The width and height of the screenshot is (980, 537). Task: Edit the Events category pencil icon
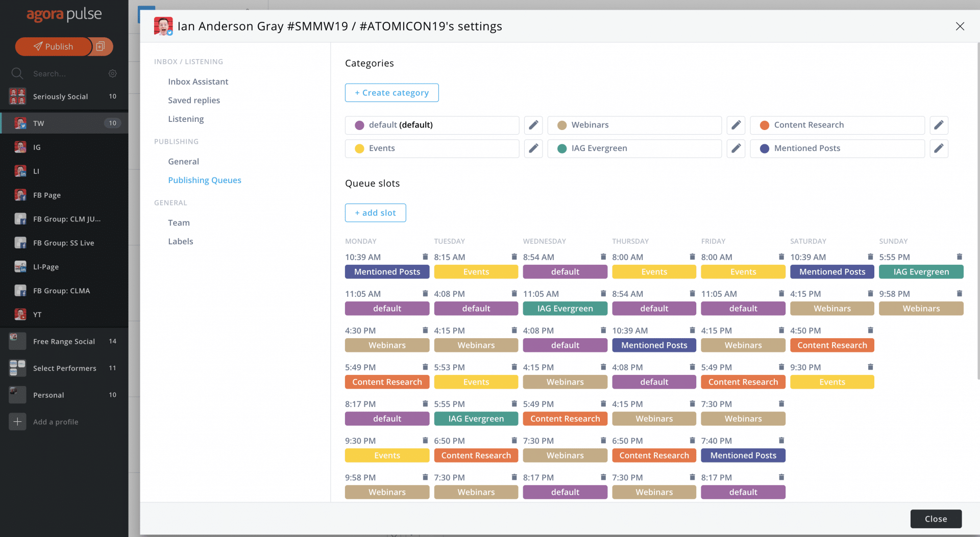(x=533, y=148)
